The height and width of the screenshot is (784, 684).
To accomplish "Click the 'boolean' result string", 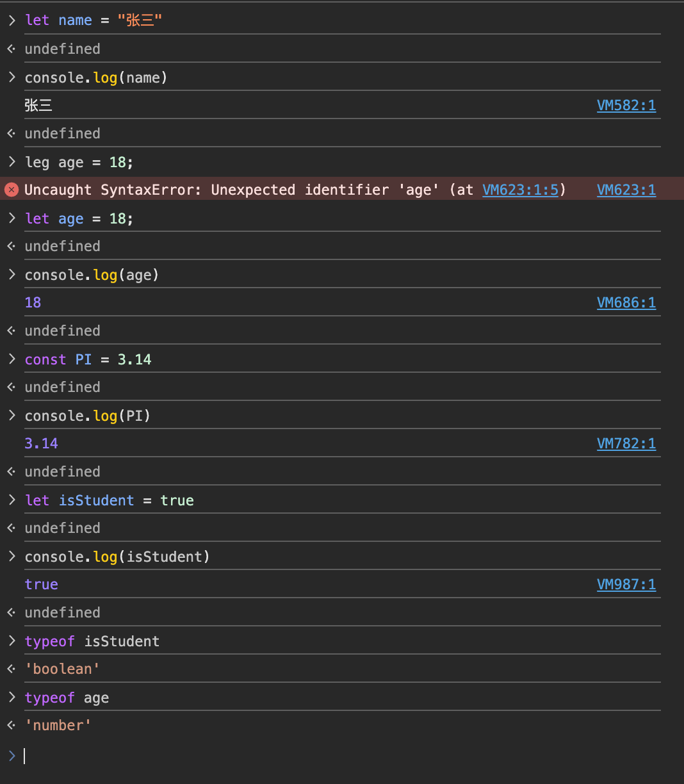I will point(62,669).
